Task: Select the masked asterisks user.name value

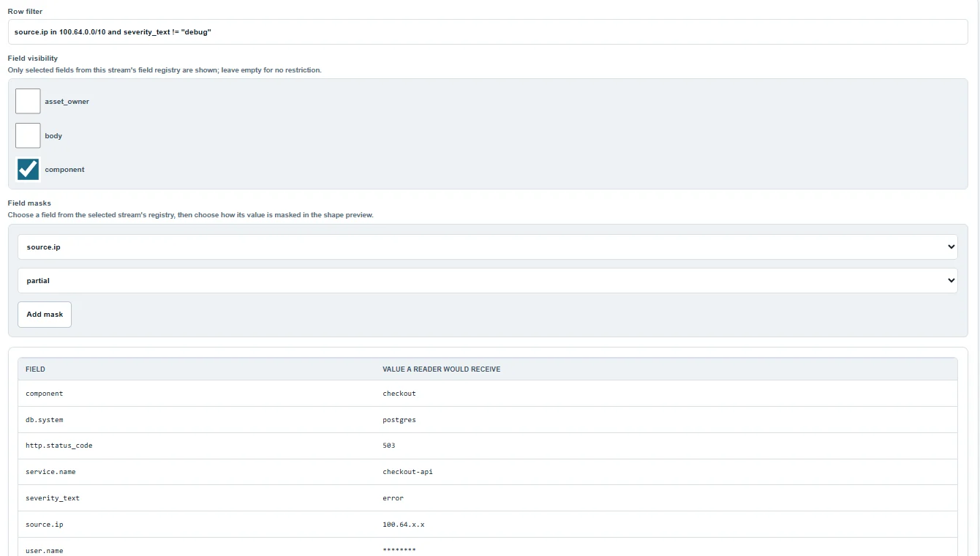Action: tap(399, 550)
